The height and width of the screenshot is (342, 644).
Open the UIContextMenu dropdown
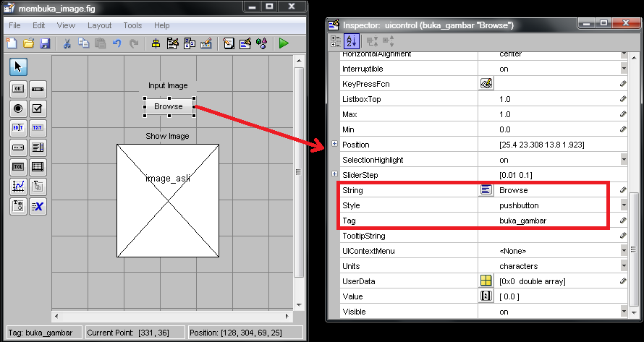624,251
